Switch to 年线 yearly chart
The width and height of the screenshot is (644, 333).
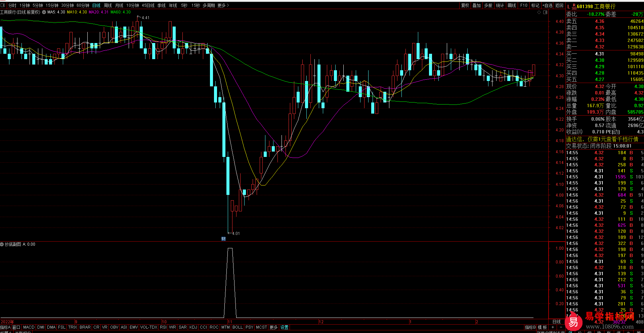[173, 5]
